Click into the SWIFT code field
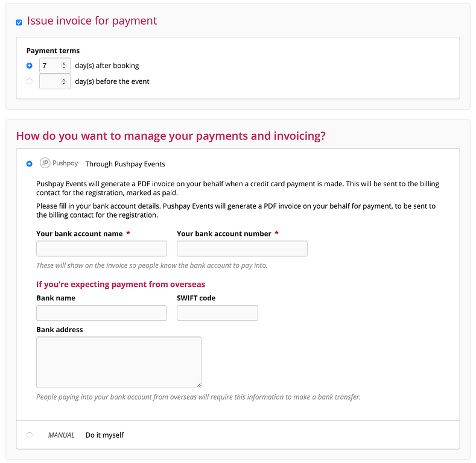Screen dimensions: 476x463 [x=217, y=313]
